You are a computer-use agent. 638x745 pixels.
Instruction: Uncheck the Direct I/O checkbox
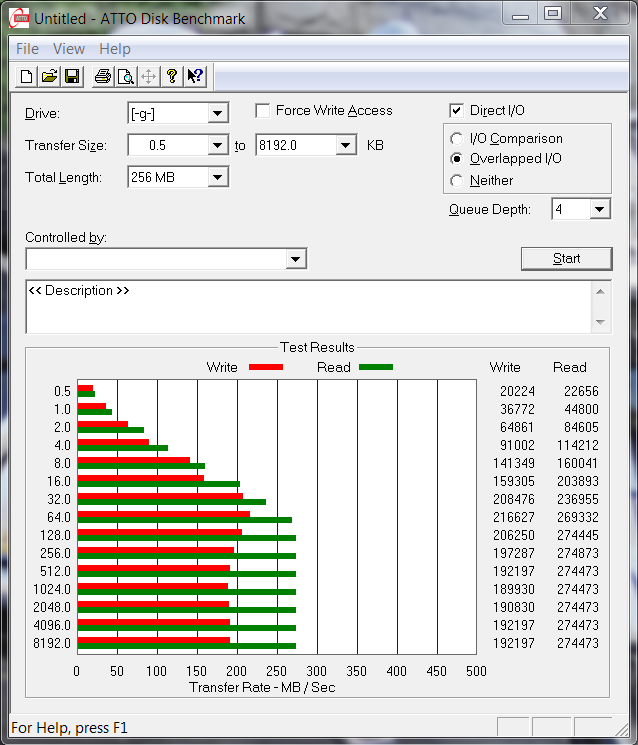pos(457,111)
